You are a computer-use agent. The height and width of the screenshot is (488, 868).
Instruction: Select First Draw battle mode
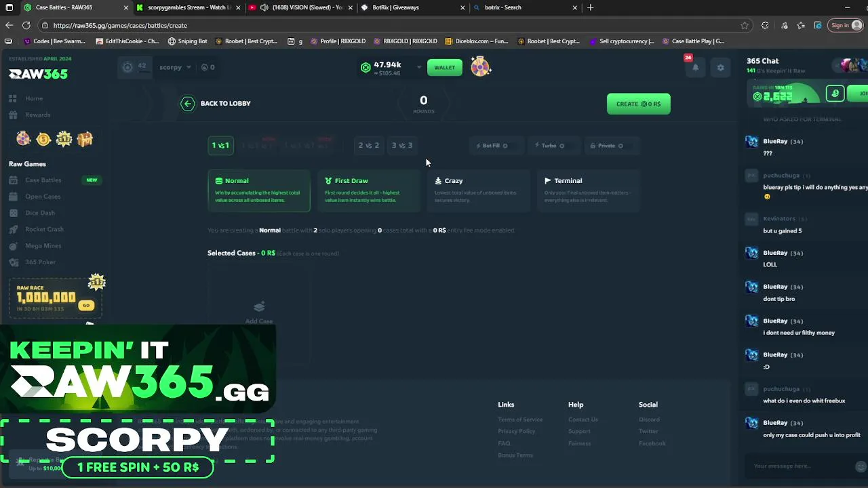point(369,190)
